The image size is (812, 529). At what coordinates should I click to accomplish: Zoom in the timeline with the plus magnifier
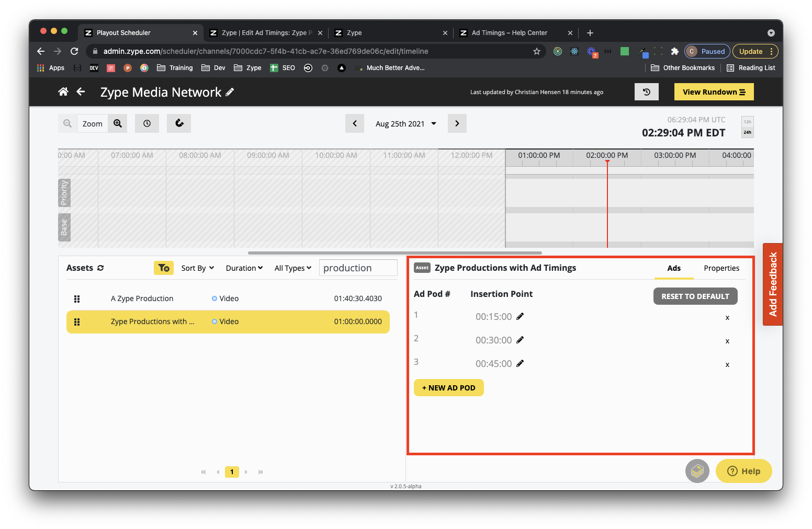[118, 123]
